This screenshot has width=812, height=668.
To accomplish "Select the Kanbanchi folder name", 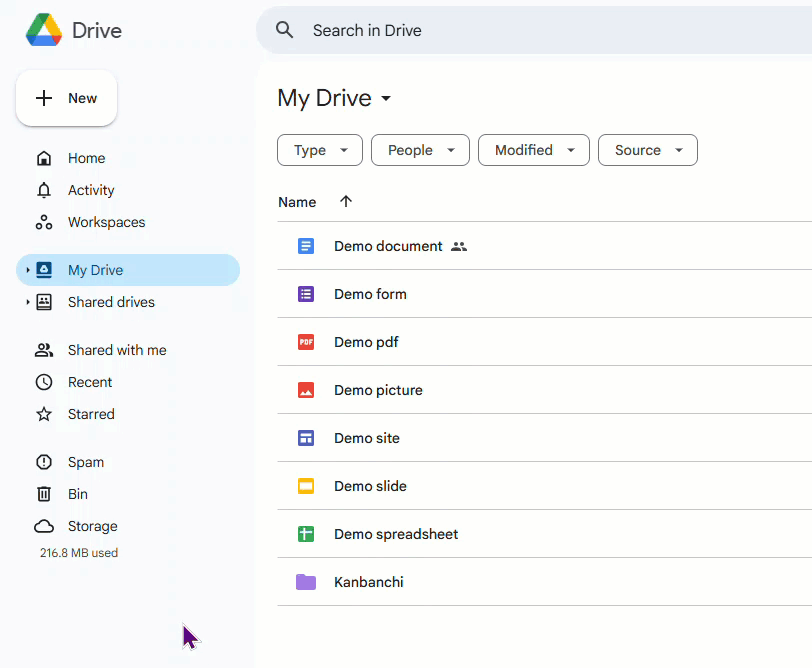I will coord(369,582).
